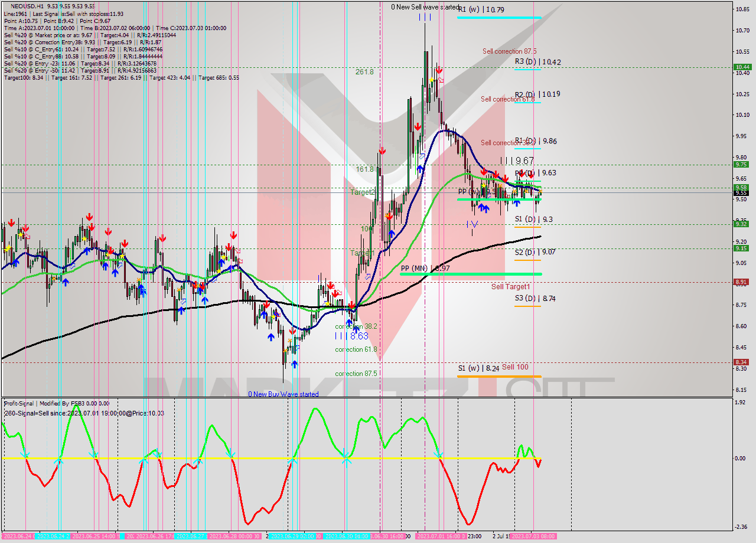Click the 8.15 price scale value
Image resolution: width=756 pixels, height=543 pixels.
[x=742, y=390]
